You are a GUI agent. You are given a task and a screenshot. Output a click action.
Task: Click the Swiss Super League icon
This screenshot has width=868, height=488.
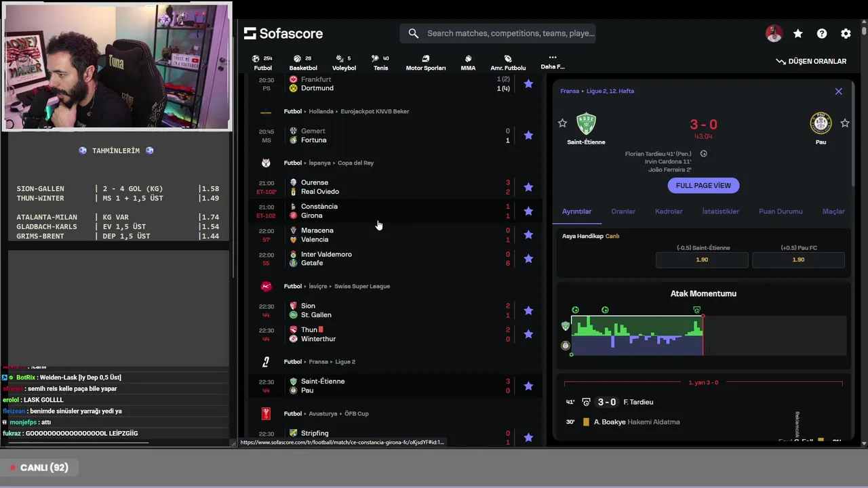click(266, 286)
